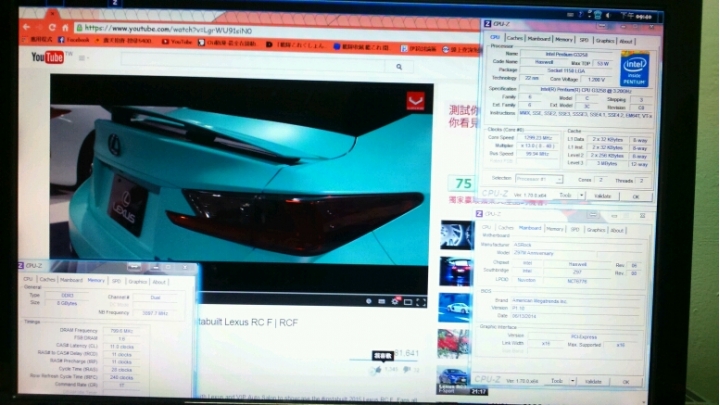This screenshot has width=720, height=405.
Task: Open the YouTube guide menu icon
Action: tap(83, 58)
